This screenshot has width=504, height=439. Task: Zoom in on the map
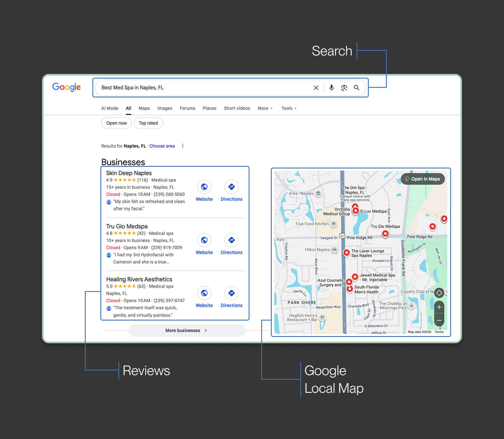click(439, 307)
